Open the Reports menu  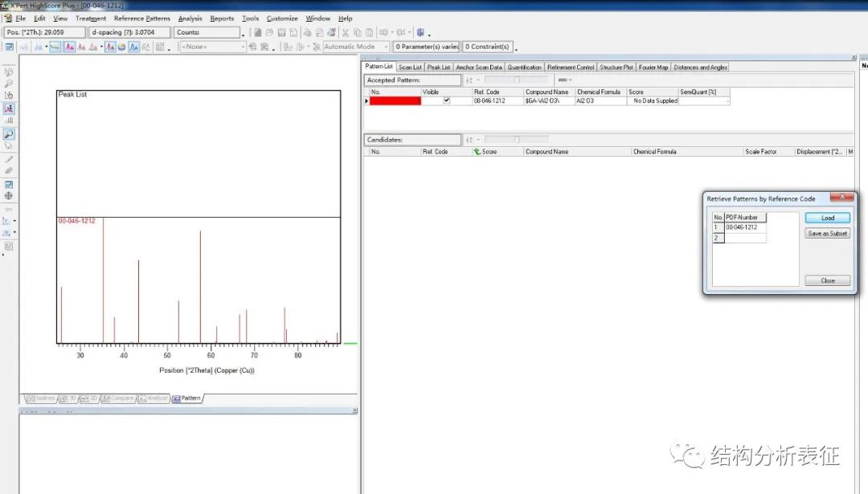[222, 18]
